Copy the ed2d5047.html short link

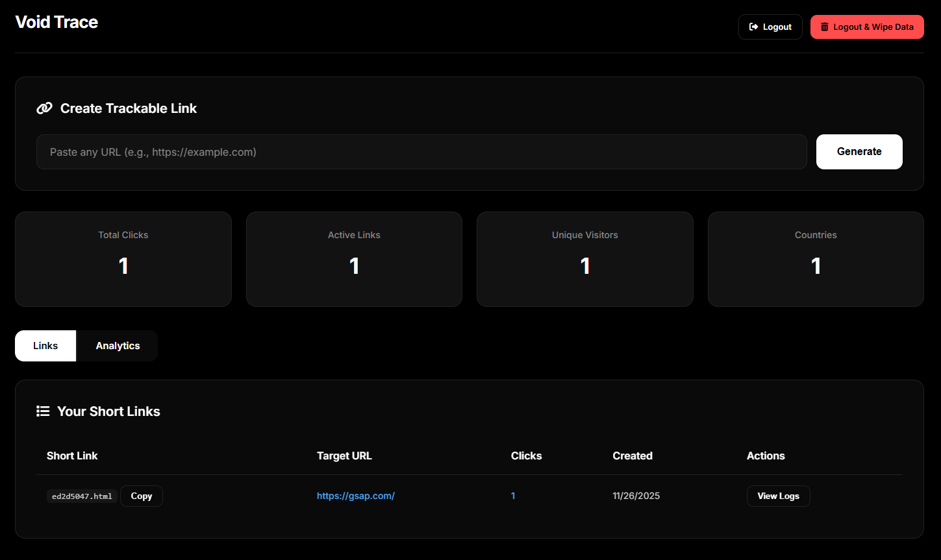(141, 495)
